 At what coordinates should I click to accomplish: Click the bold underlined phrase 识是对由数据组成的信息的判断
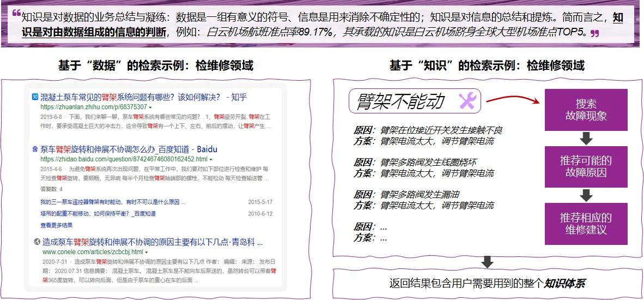[93, 32]
